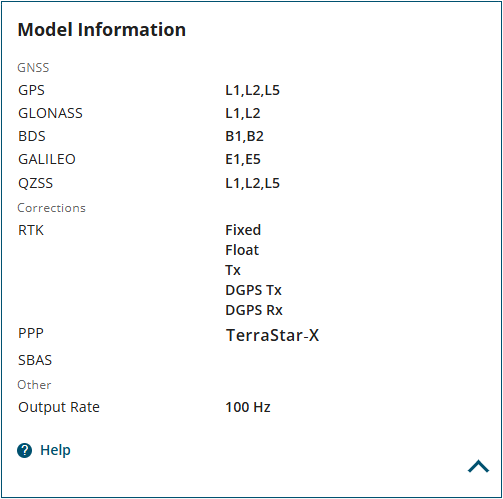Select the GPS row label
Viewport: 503px width, 499px height.
(x=31, y=90)
